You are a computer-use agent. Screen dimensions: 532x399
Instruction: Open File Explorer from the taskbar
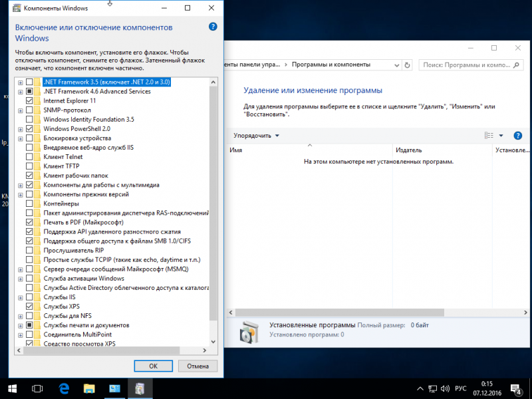(89, 388)
